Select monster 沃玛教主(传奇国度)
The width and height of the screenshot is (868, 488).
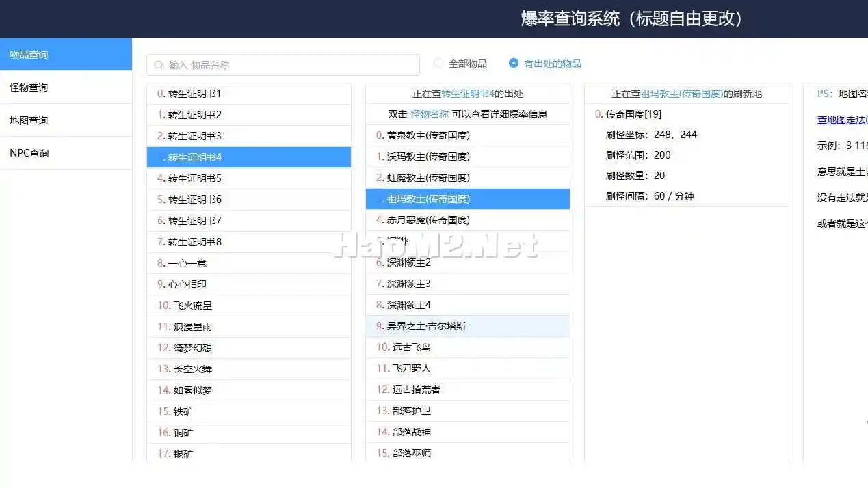pos(468,157)
